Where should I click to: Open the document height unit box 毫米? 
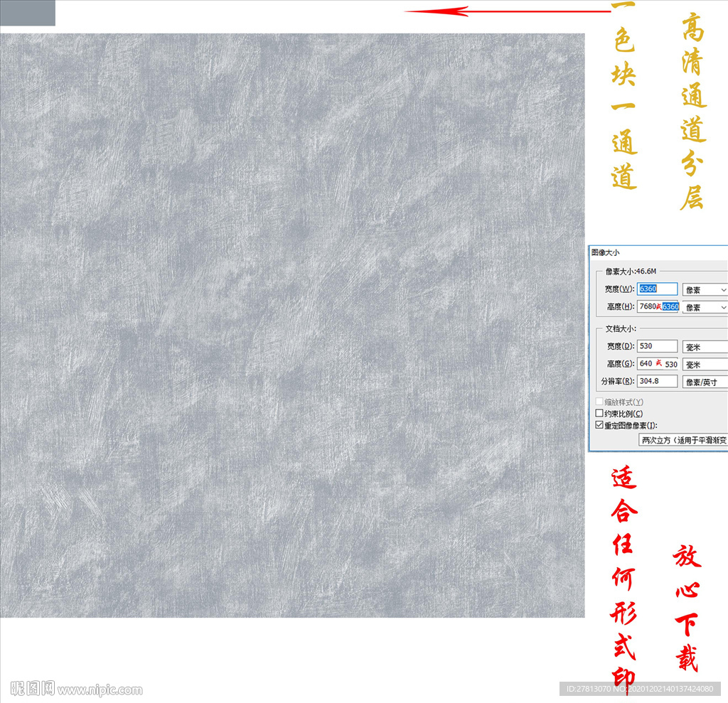click(705, 365)
